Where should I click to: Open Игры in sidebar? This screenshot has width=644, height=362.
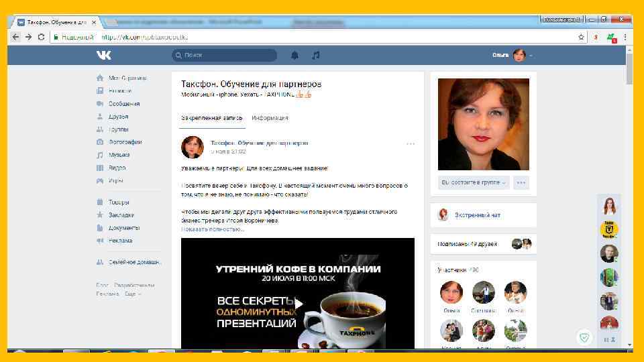110,180
